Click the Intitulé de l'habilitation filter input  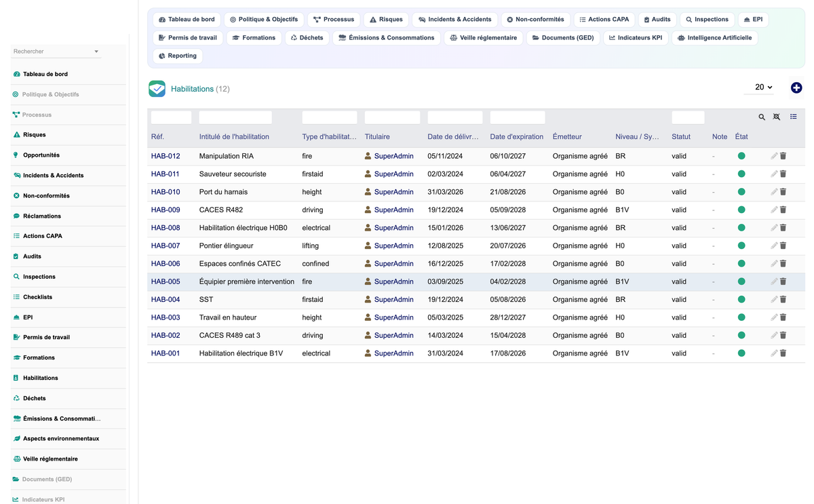[235, 117]
